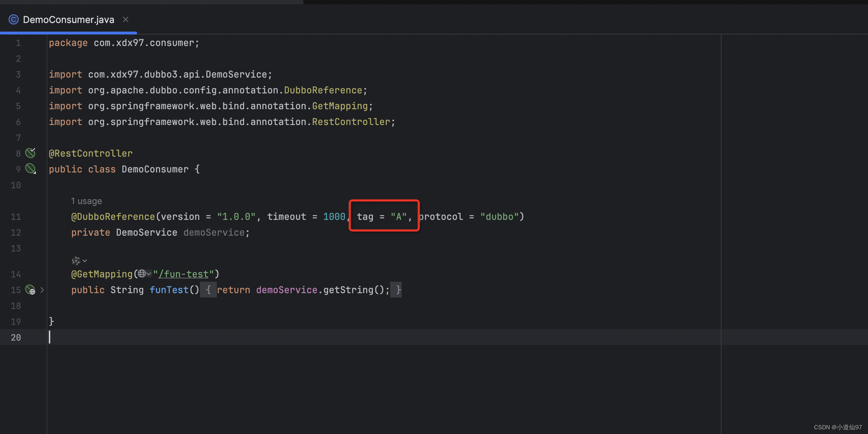Click the version value "1.0.0"
Screen dimensions: 868x434
point(236,217)
